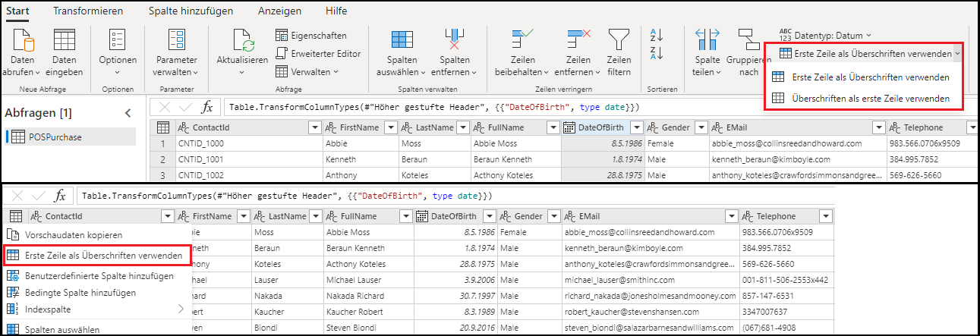Switch to the Transformieren tab

(x=88, y=11)
